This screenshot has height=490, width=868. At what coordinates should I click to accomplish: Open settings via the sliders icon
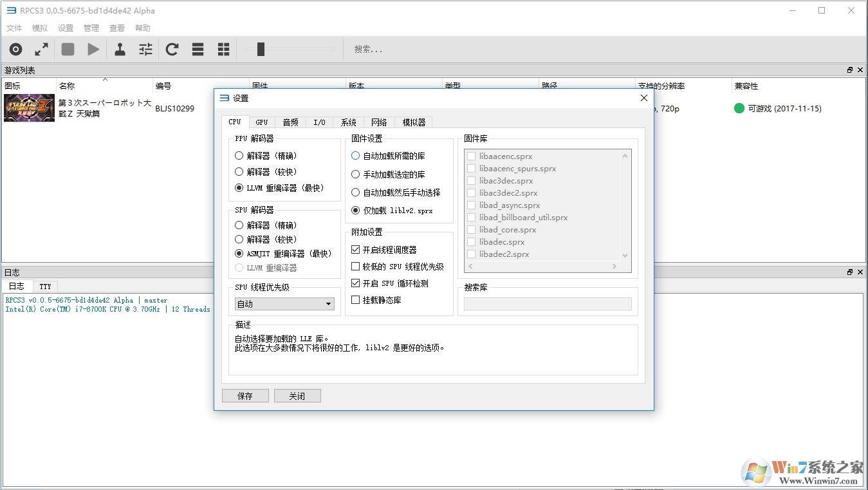pos(145,49)
